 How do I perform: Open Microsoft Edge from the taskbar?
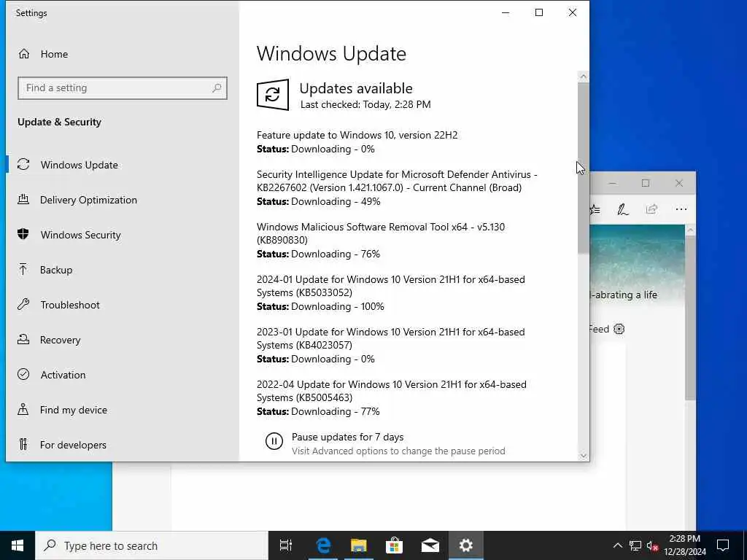323,545
